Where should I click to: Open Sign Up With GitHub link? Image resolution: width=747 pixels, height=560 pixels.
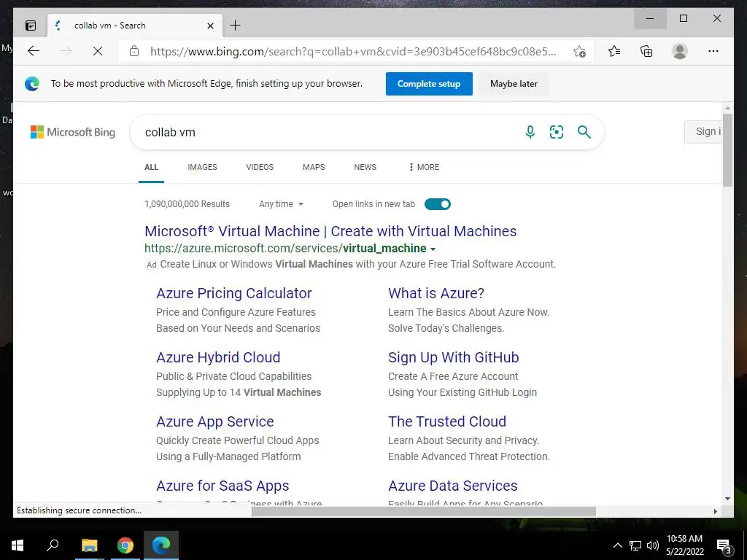[x=454, y=357]
